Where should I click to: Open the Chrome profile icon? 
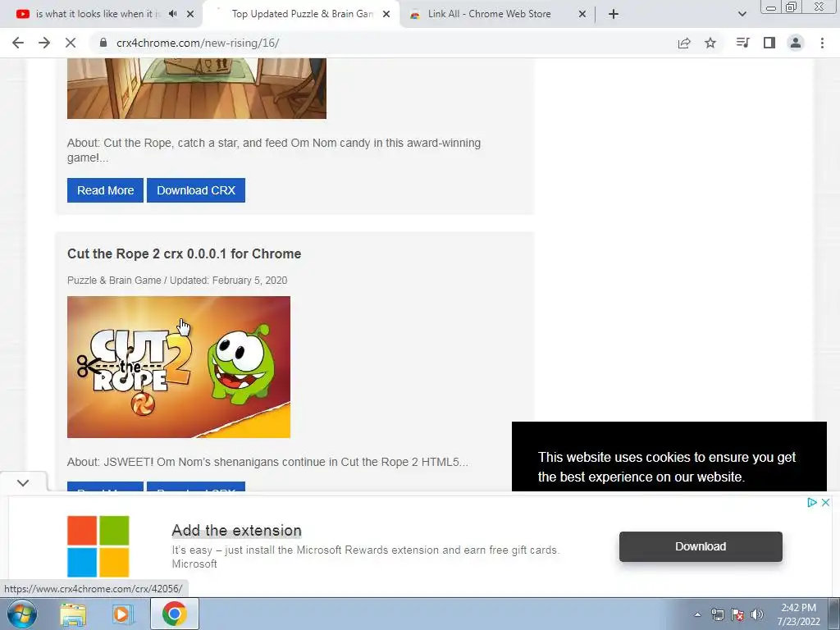796,43
